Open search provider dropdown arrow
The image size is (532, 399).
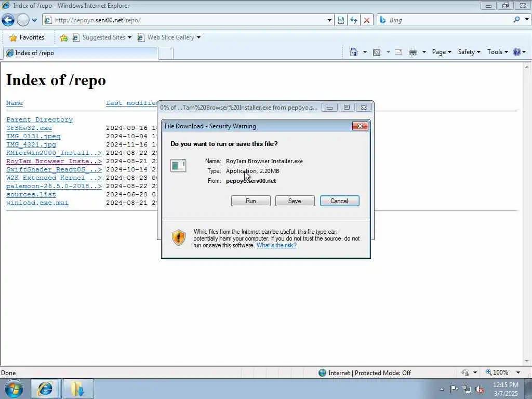tap(527, 20)
